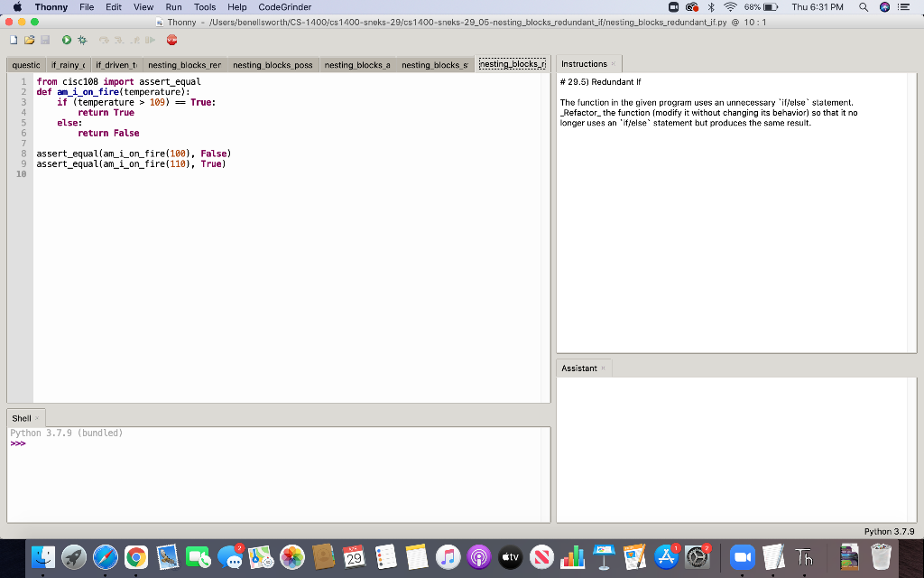924x578 pixels.
Task: Switch to the if_rainy editor tab
Action: tap(68, 65)
